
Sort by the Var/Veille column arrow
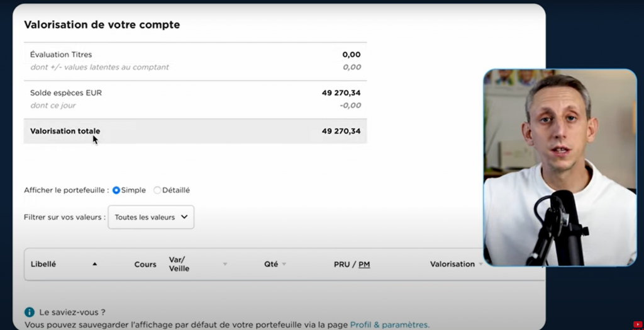[x=225, y=265]
